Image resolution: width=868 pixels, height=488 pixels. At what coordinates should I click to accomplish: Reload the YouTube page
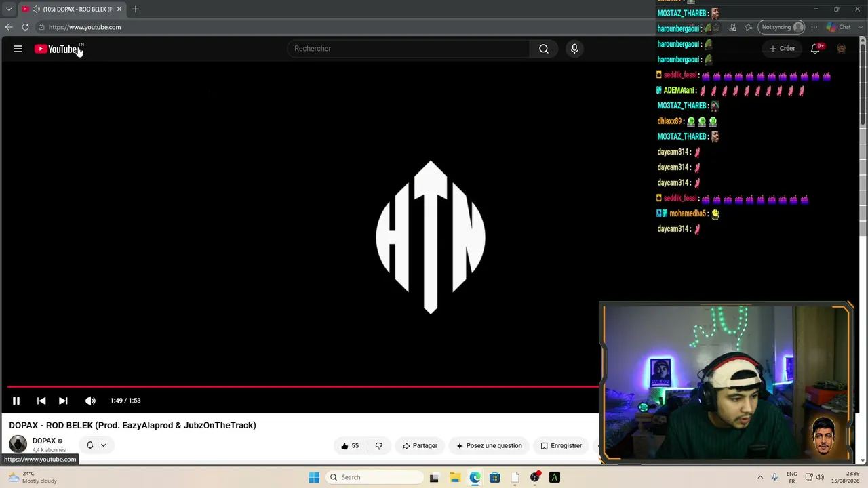tap(25, 27)
